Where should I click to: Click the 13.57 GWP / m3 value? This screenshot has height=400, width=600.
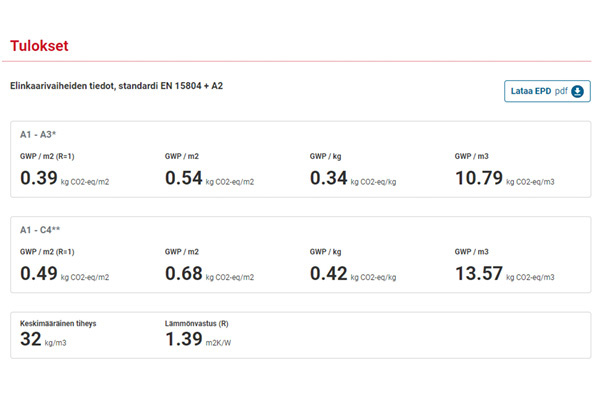click(x=478, y=273)
